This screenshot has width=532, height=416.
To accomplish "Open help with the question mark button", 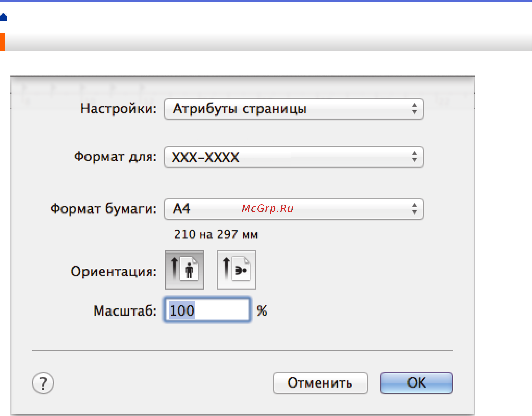I will [43, 383].
